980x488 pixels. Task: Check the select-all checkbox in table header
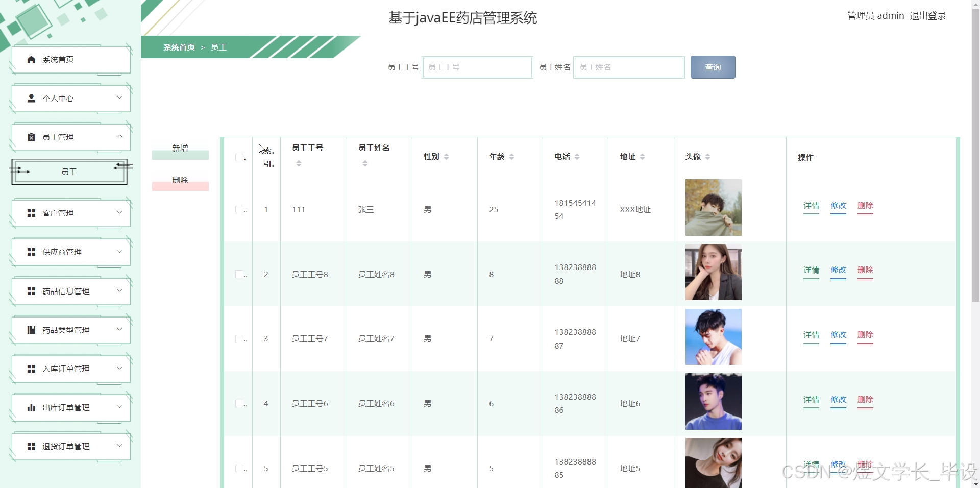coord(239,157)
